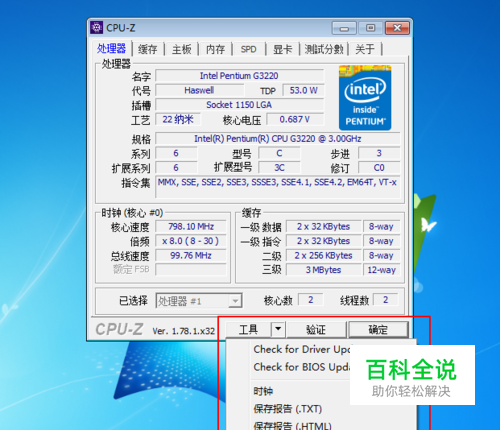Click the Intel Inside Pentium logo
The width and height of the screenshot is (500, 430).
pos(365,98)
